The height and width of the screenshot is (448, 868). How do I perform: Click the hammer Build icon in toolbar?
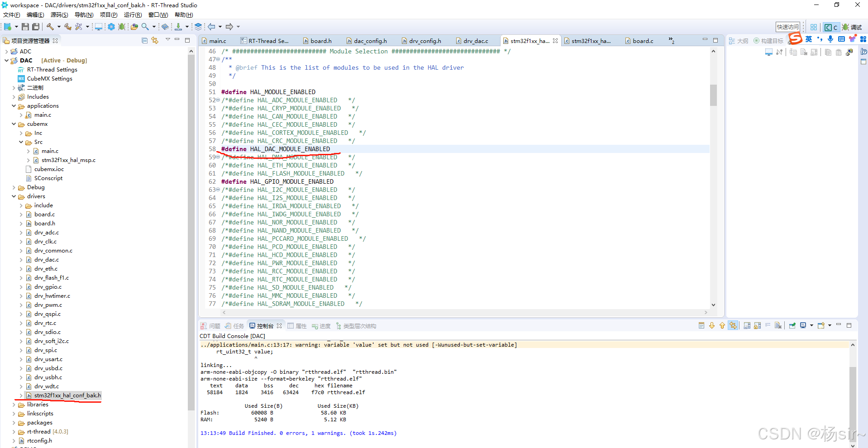click(50, 27)
